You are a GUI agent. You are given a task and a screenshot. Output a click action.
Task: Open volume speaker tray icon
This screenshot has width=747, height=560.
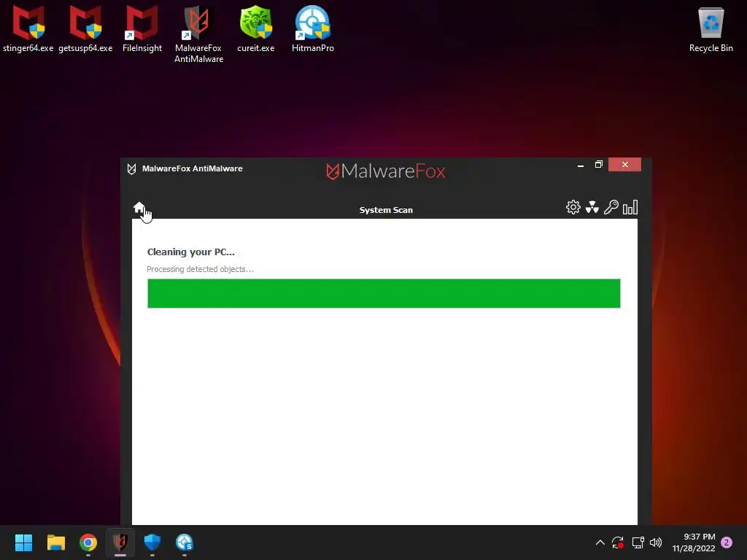656,542
